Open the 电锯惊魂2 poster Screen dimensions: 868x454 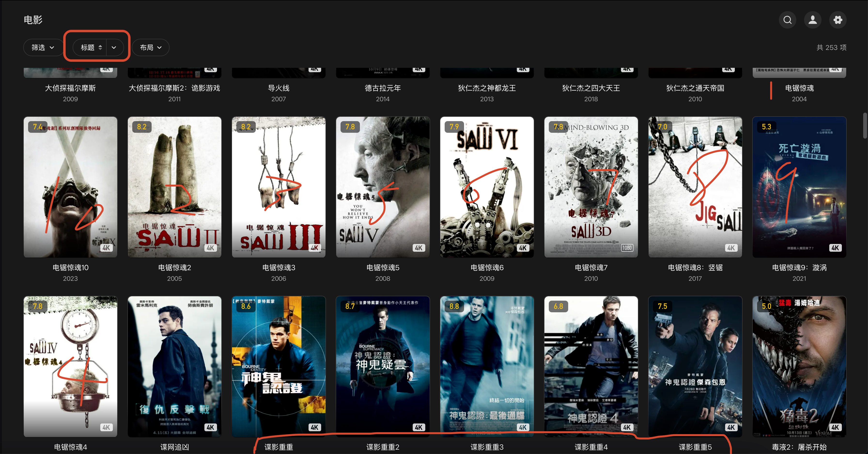tap(175, 187)
